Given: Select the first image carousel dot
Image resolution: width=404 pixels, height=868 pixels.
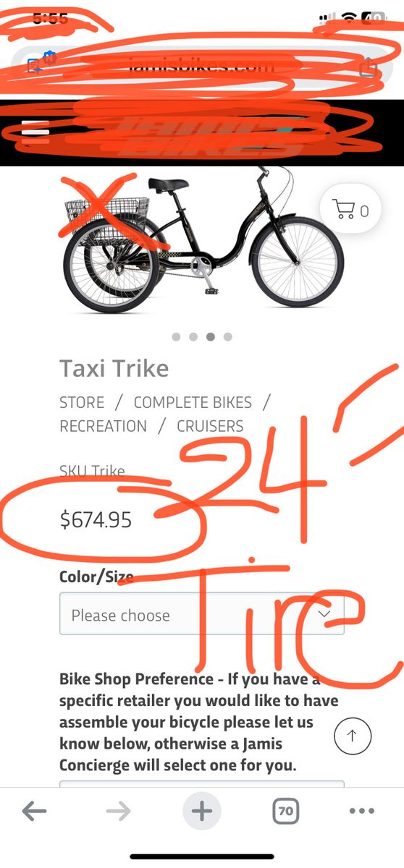Looking at the screenshot, I should (x=176, y=337).
